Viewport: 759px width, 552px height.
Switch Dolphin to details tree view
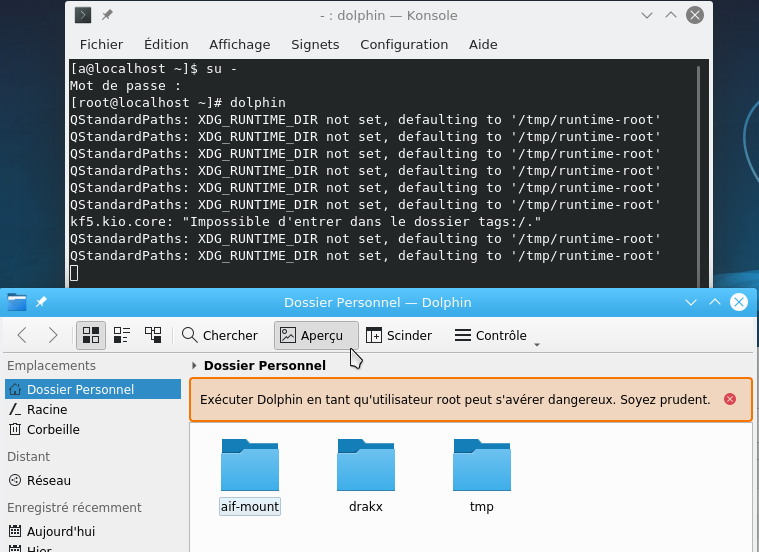(153, 335)
